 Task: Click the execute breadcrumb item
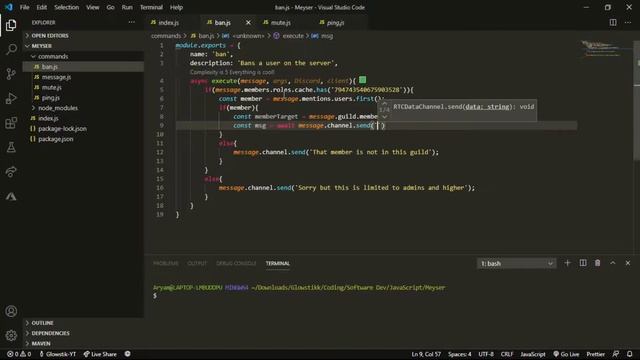tap(289, 36)
